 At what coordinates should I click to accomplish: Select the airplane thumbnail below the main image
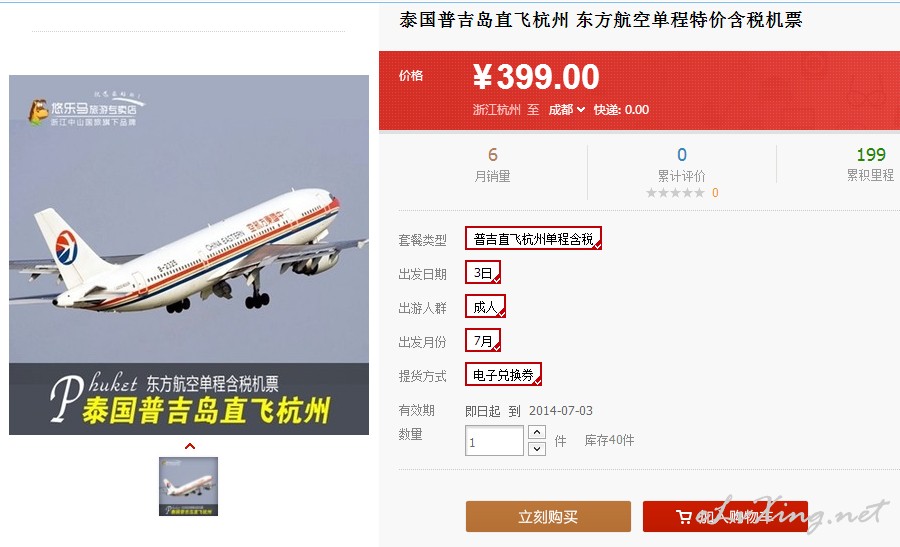point(188,486)
